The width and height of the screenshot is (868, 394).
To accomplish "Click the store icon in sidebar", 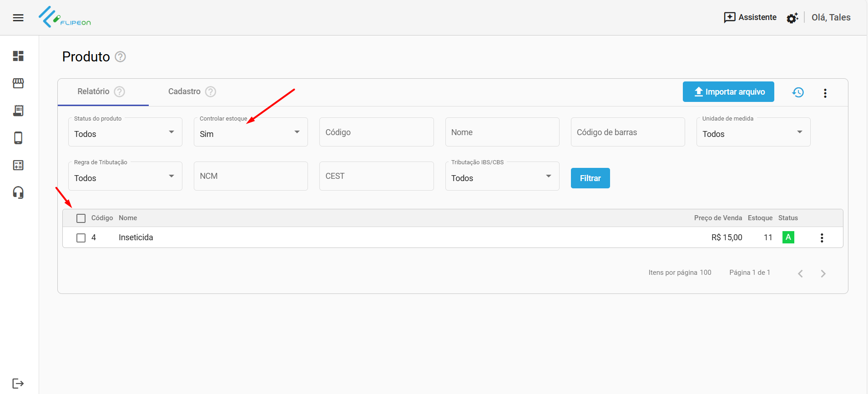I will (18, 83).
